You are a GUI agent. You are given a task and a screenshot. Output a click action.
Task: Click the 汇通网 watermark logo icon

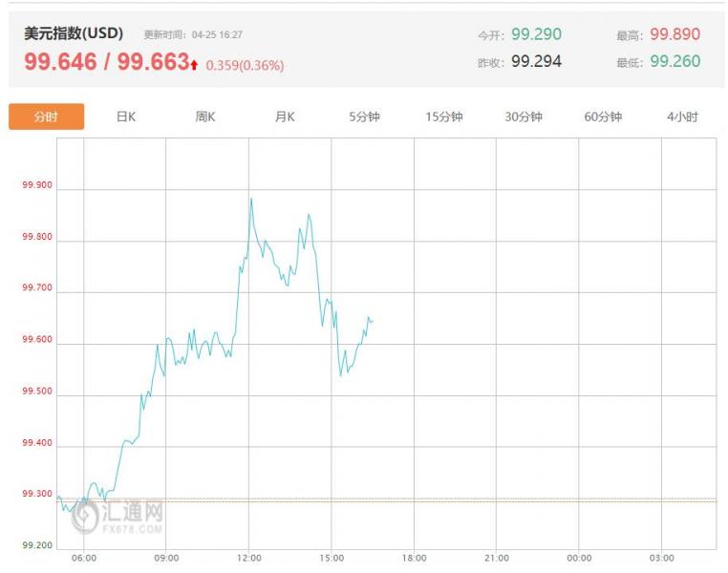(86, 517)
